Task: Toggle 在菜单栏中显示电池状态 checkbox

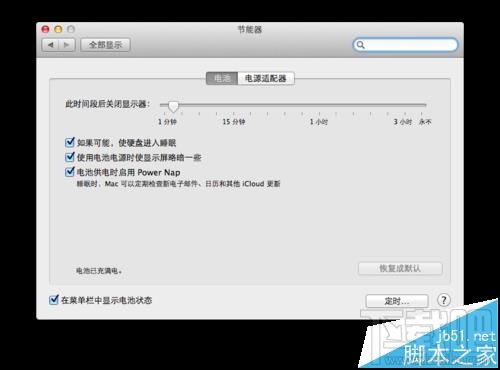Action: (54, 300)
